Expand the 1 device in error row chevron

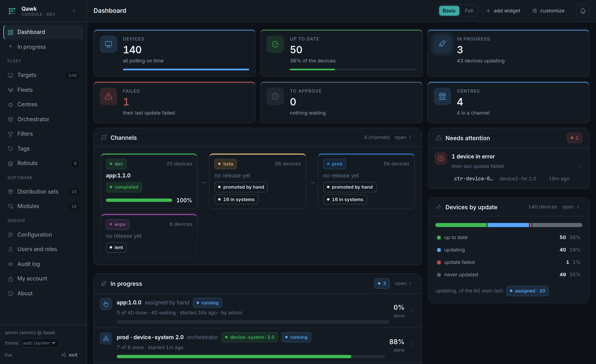[x=579, y=167]
